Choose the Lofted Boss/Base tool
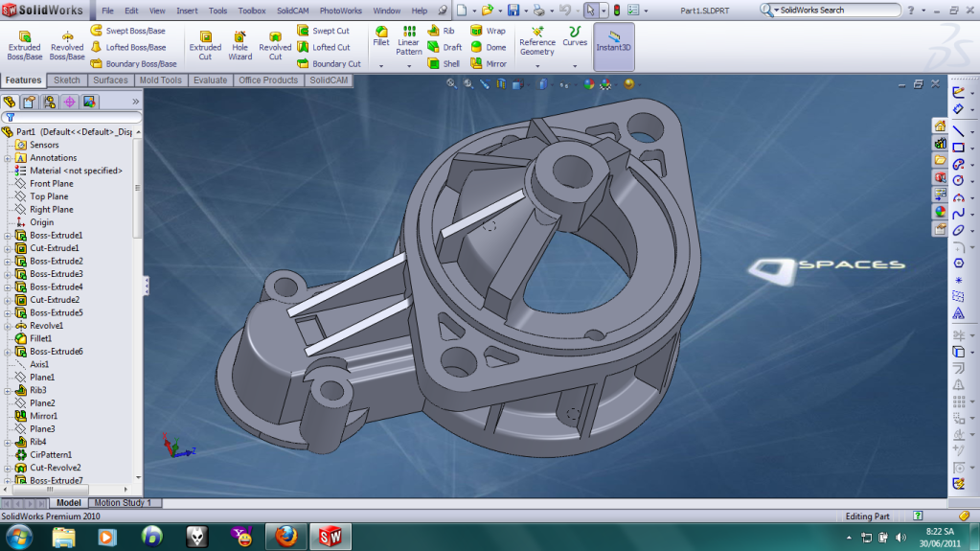This screenshot has height=551, width=980. click(128, 47)
